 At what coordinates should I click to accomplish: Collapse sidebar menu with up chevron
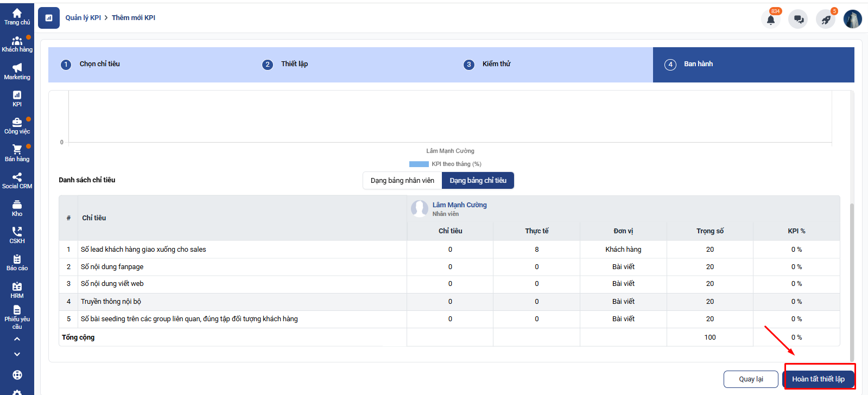point(17,339)
